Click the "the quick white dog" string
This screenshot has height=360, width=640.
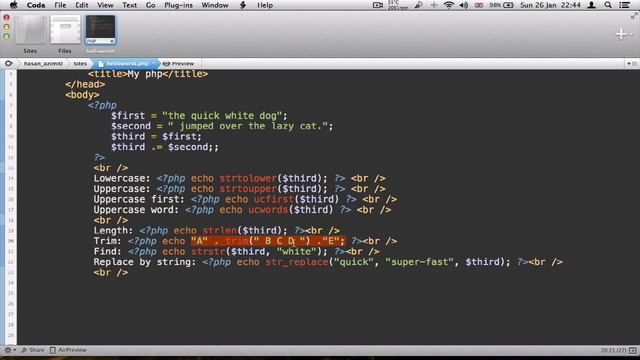coord(222,116)
